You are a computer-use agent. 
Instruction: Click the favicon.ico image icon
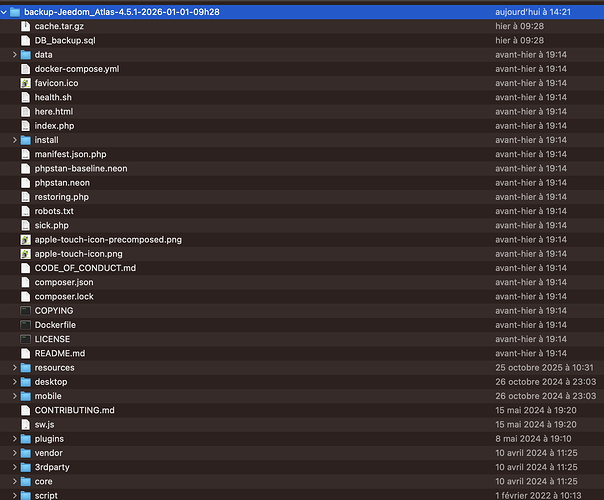25,83
